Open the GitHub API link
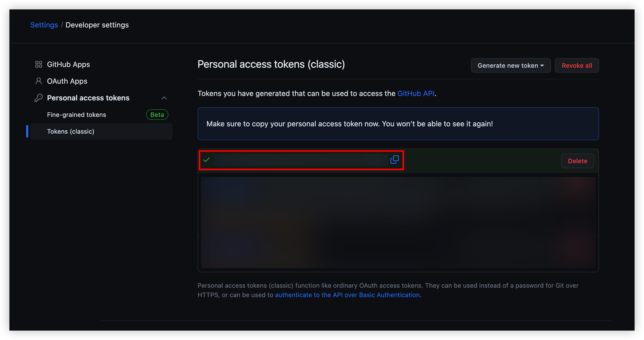 [x=416, y=93]
